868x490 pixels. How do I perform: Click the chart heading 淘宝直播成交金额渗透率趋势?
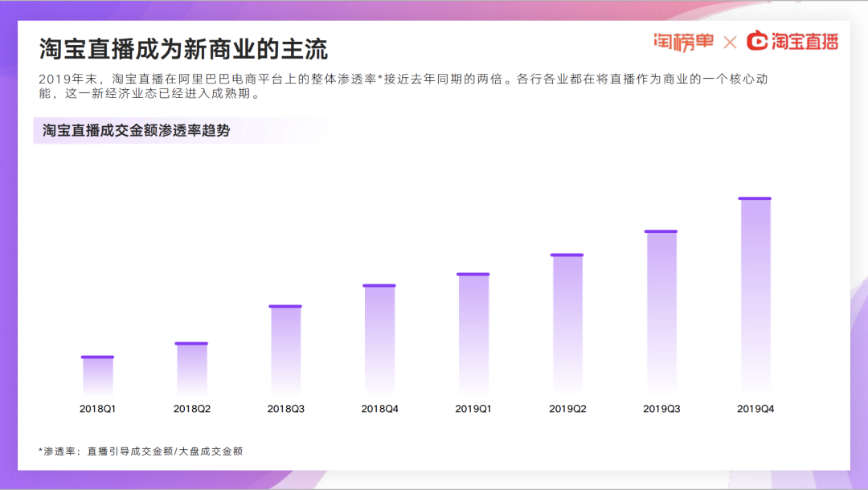pos(136,130)
